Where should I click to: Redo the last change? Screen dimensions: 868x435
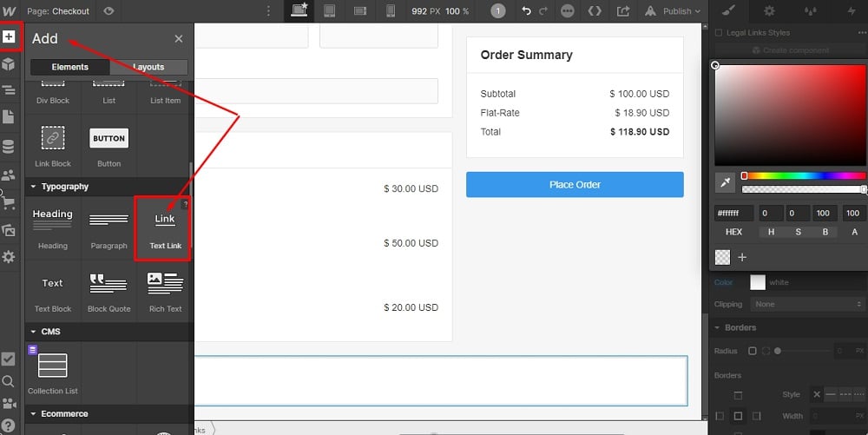click(x=543, y=11)
